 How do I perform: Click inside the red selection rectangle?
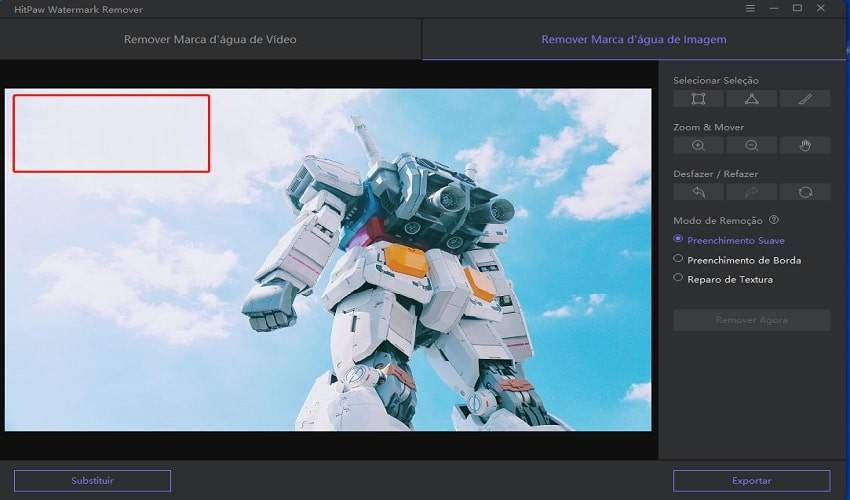pos(111,133)
